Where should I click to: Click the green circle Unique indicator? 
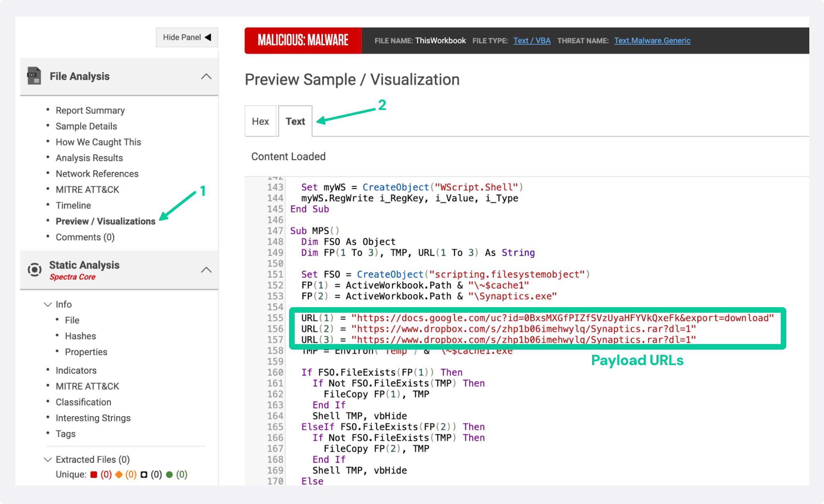pos(170,474)
